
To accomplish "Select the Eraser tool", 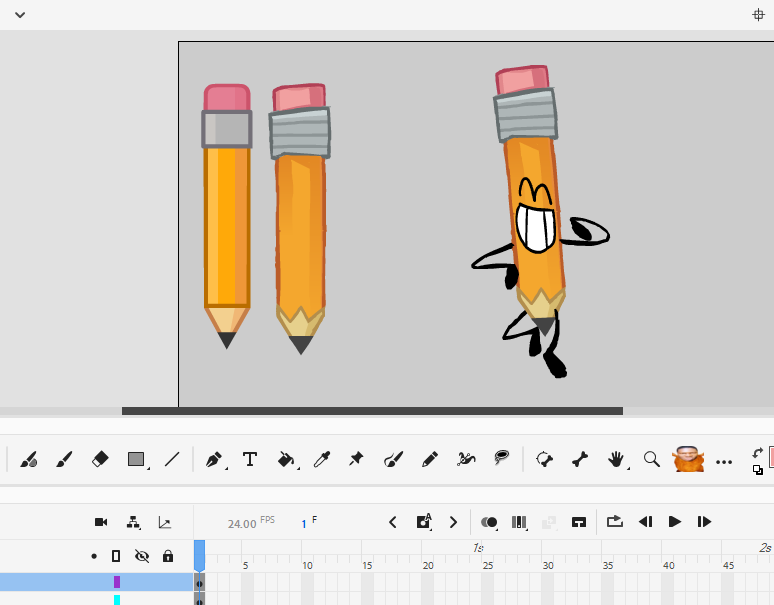I will coord(100,459).
